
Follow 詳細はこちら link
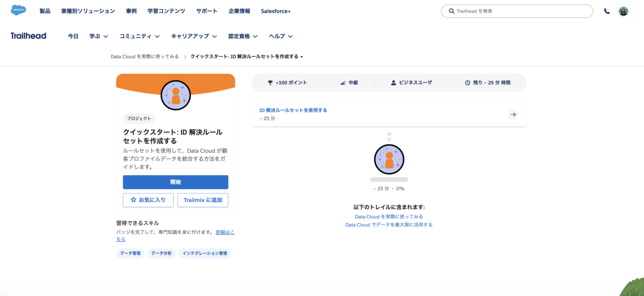[x=175, y=235]
